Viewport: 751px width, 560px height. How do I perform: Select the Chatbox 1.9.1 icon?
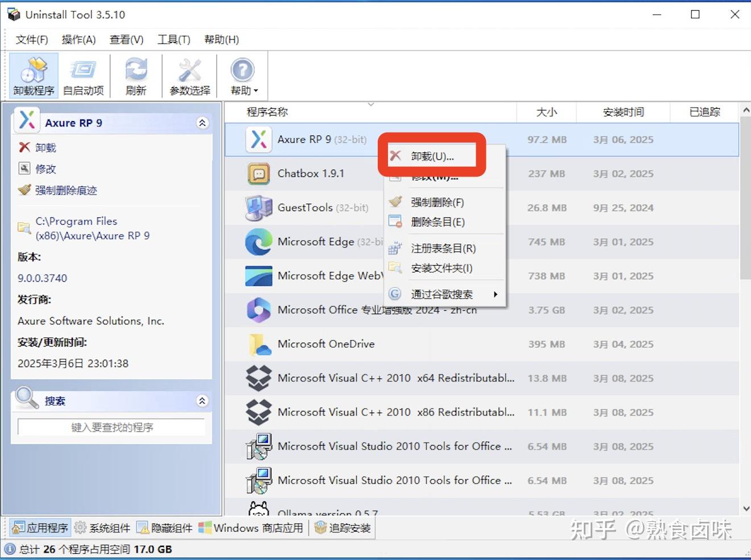click(x=259, y=174)
